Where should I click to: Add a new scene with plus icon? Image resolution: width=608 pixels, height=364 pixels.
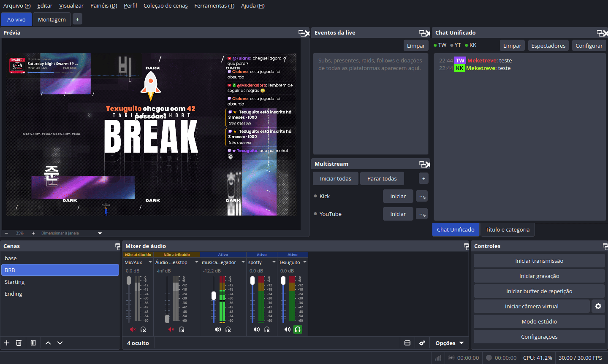pyautogui.click(x=7, y=343)
